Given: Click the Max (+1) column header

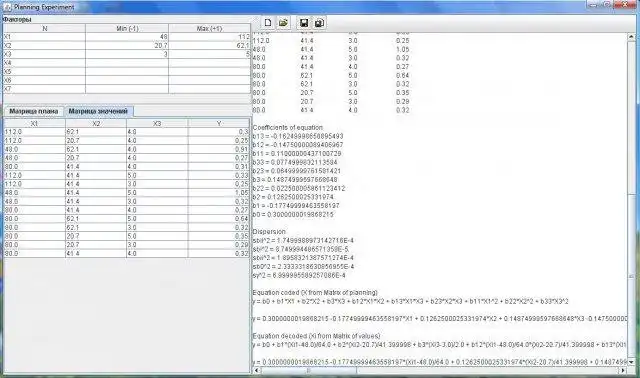Looking at the screenshot, I should (209, 29).
